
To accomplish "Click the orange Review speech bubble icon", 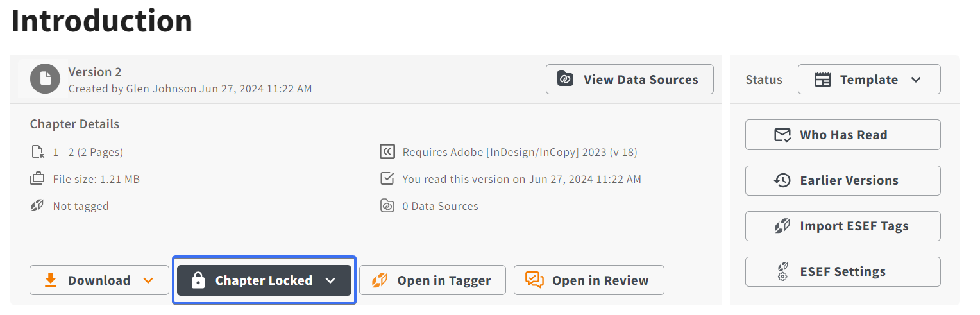I will click(534, 280).
